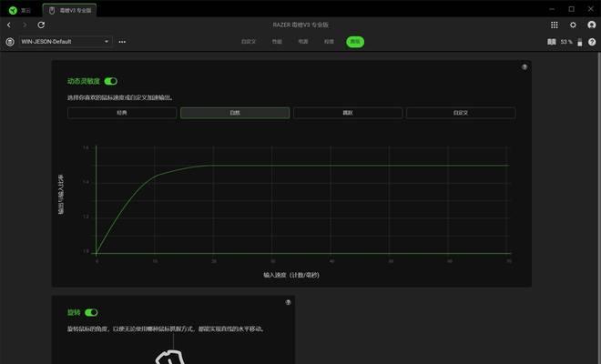Toggle the 旋转 rotation switch
Image resolution: width=601 pixels, height=364 pixels.
pos(91,313)
